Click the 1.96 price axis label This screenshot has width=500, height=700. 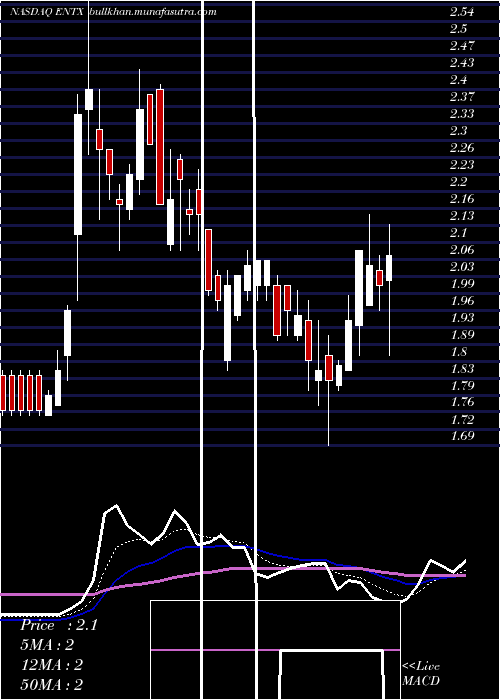tap(462, 300)
